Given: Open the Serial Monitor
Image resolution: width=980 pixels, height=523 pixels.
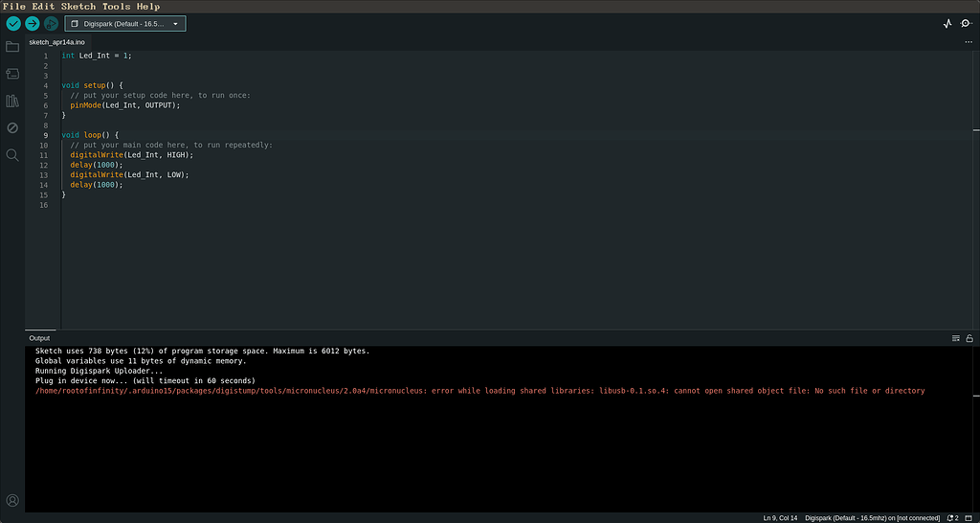Looking at the screenshot, I should click(x=966, y=23).
